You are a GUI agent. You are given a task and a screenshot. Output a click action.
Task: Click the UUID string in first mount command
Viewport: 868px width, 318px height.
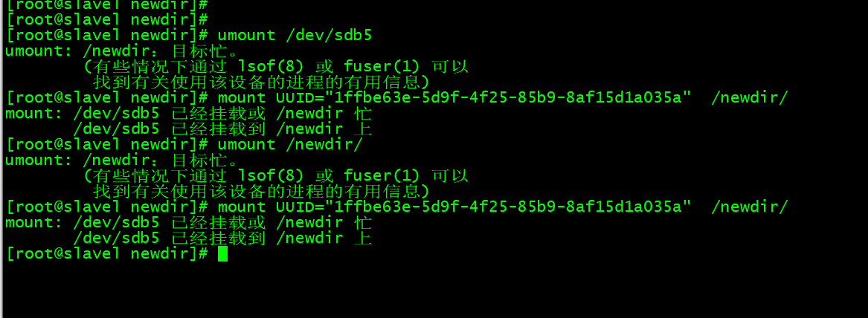click(x=512, y=97)
